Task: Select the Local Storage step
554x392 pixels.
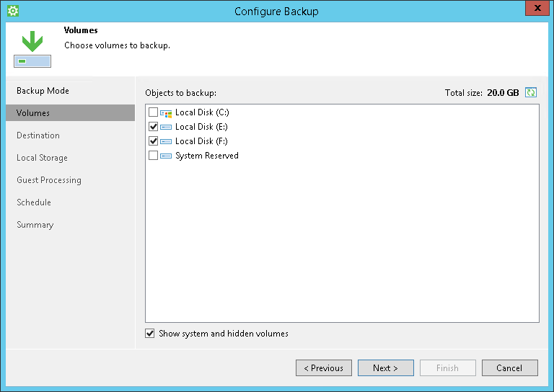Action: tap(42, 158)
